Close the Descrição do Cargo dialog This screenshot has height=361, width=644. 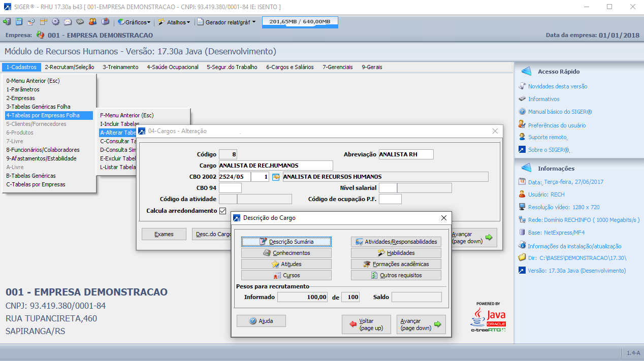(443, 218)
